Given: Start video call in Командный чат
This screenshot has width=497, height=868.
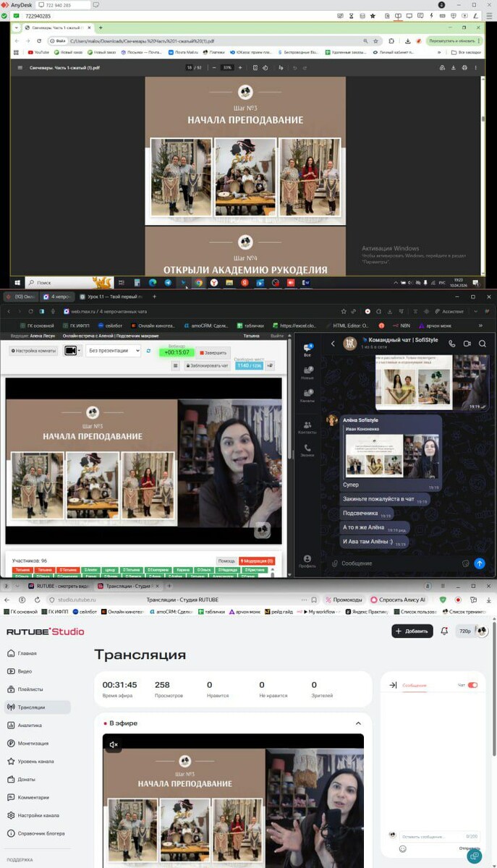Looking at the screenshot, I should [467, 344].
